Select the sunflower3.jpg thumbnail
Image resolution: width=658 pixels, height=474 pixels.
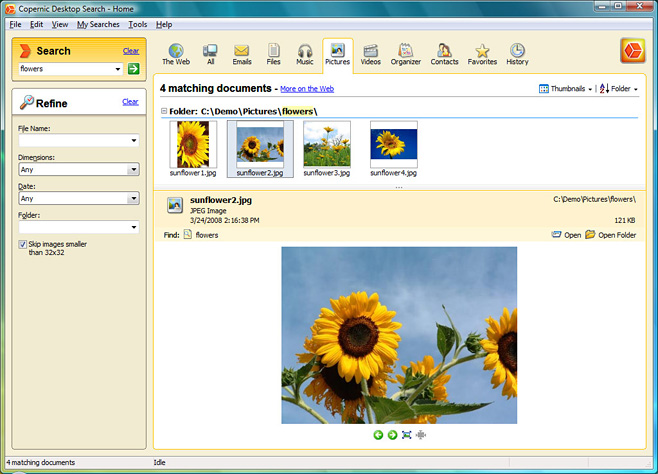[x=326, y=148]
